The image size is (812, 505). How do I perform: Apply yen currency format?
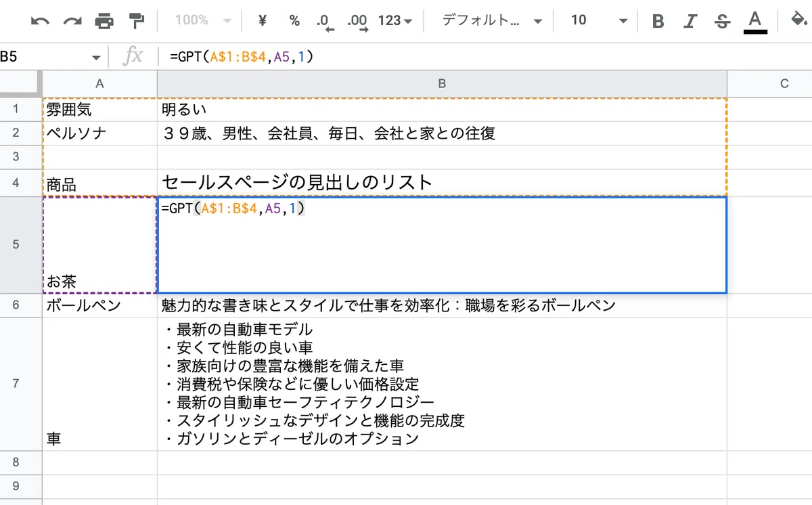(x=263, y=20)
